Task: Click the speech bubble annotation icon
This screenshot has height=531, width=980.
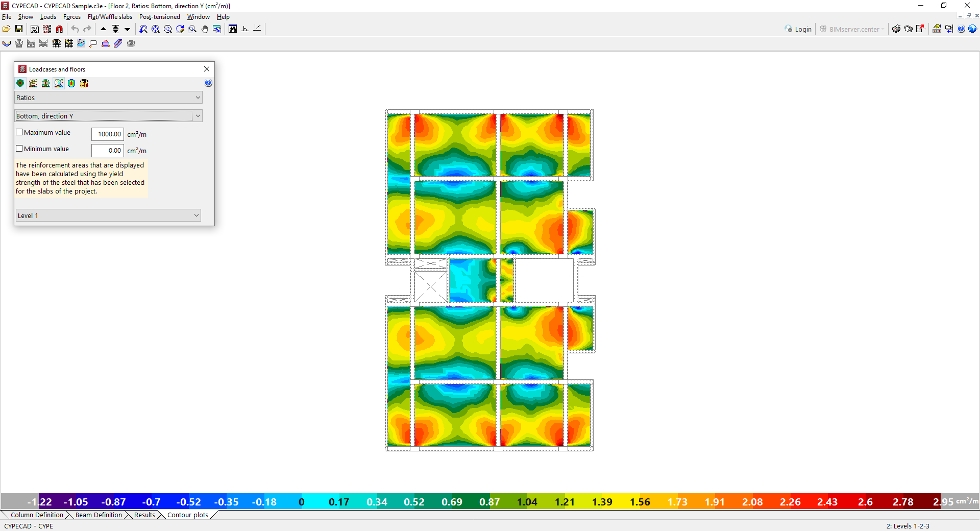Action: pyautogui.click(x=93, y=43)
